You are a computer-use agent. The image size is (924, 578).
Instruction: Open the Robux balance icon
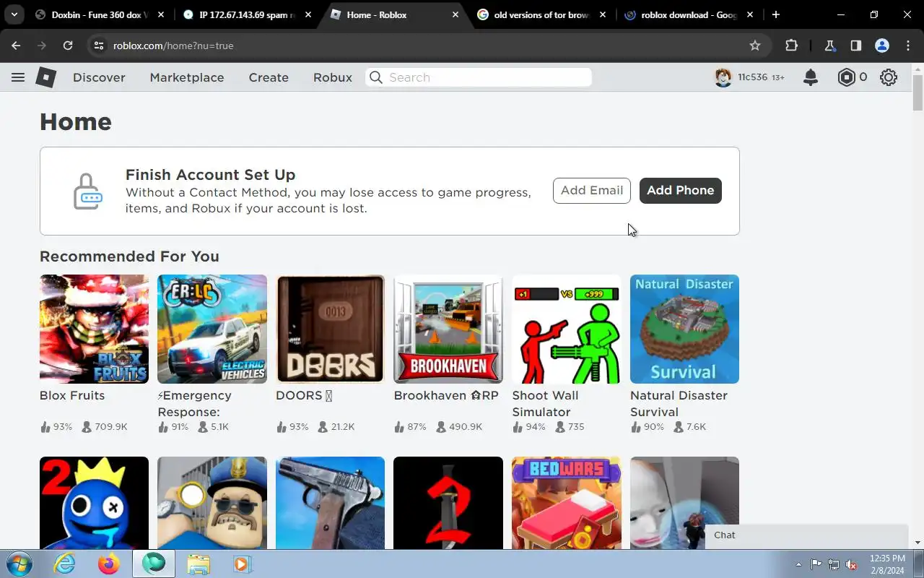click(846, 77)
